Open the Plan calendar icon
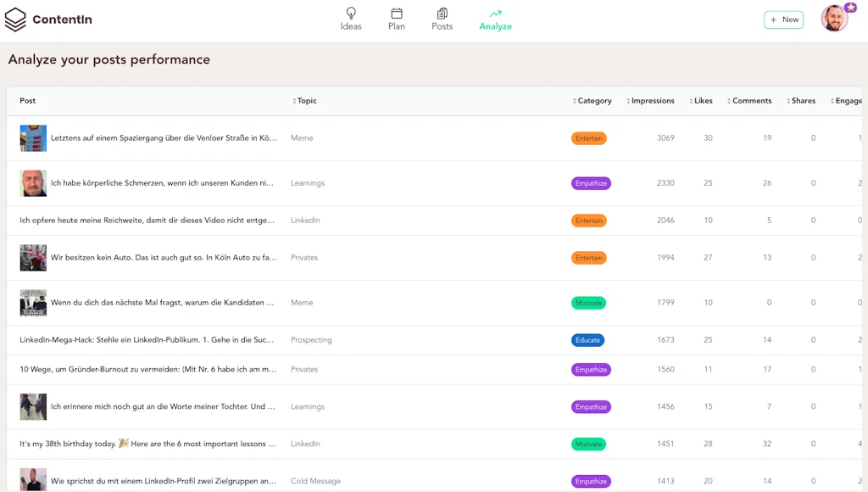This screenshot has height=492, width=868. click(x=396, y=14)
